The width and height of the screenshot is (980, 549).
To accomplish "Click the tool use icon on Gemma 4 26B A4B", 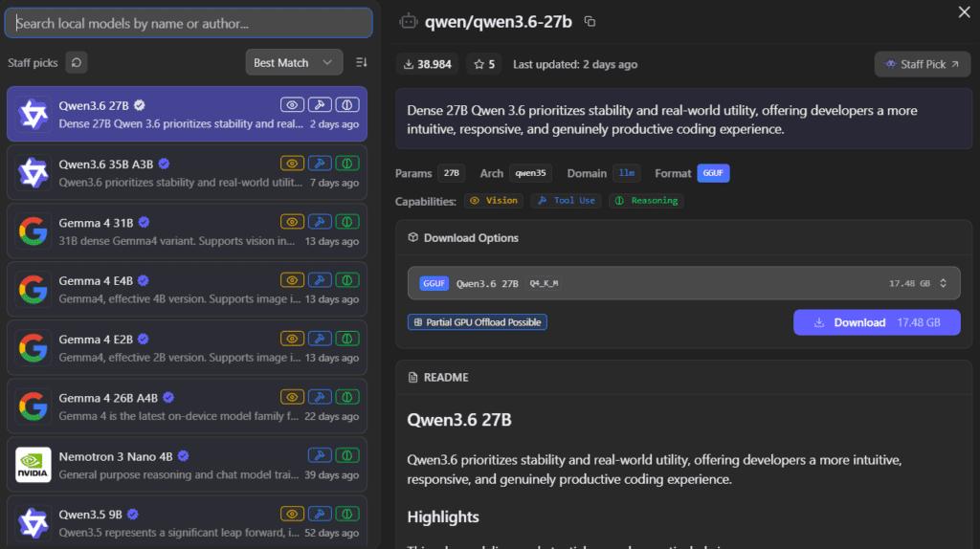I will 320,397.
